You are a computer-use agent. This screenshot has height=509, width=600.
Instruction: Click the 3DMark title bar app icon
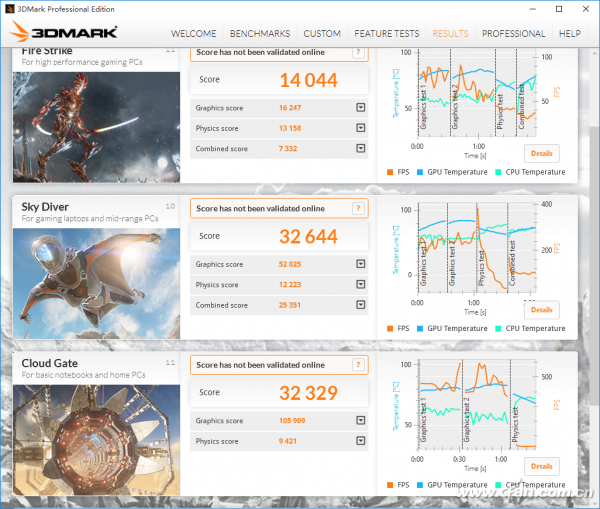point(10,9)
